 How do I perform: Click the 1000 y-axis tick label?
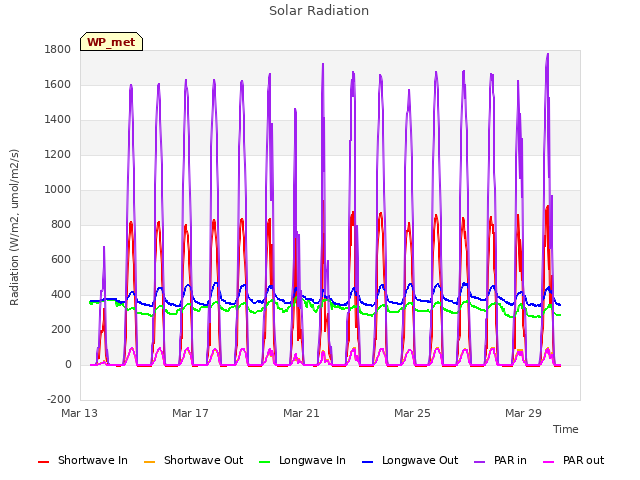coord(58,190)
